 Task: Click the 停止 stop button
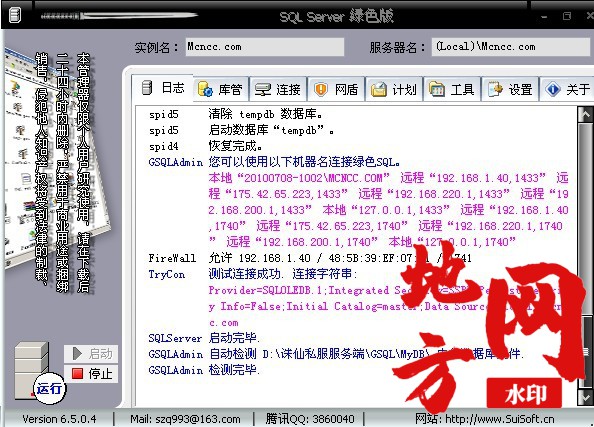coord(91,374)
